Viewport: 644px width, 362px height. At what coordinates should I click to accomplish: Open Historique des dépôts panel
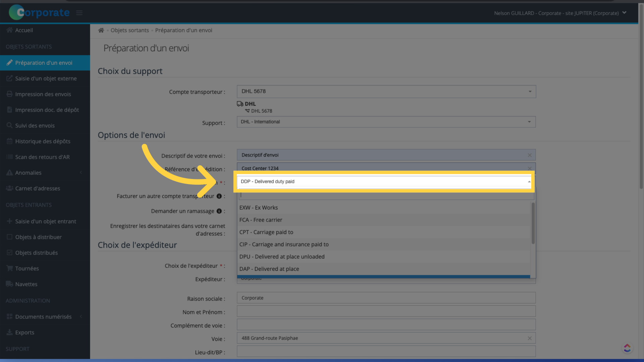click(43, 141)
